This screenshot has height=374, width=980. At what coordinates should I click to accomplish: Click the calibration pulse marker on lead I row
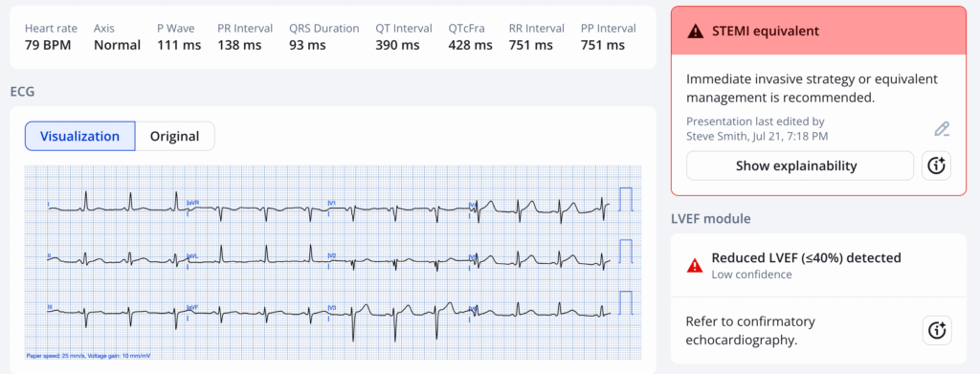(x=626, y=200)
